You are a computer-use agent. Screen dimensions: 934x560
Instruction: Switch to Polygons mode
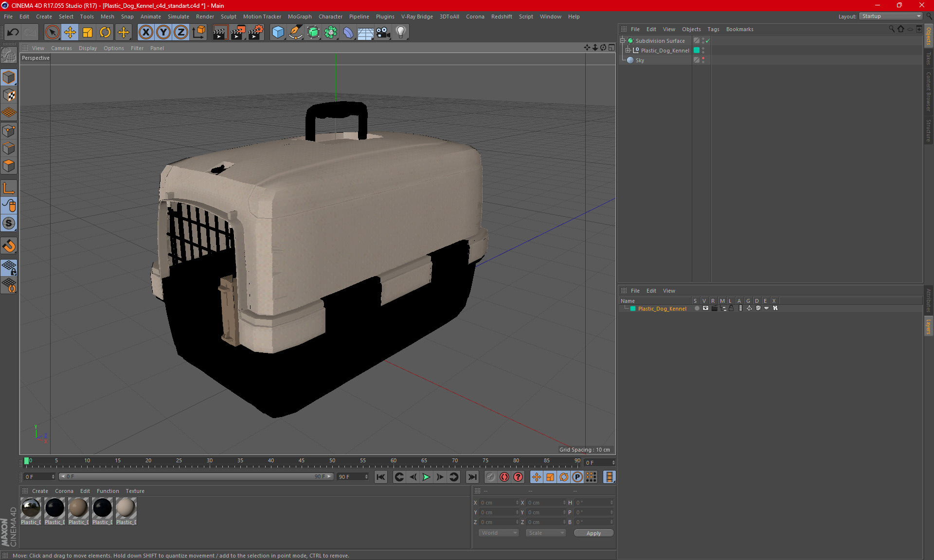[9, 166]
